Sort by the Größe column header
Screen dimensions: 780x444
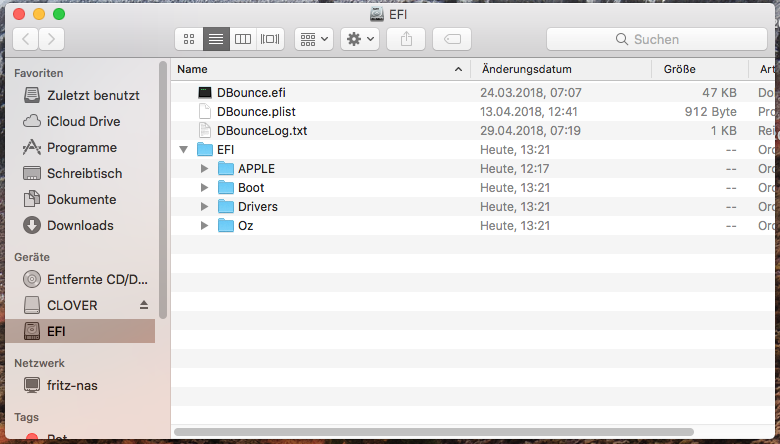tap(700, 69)
